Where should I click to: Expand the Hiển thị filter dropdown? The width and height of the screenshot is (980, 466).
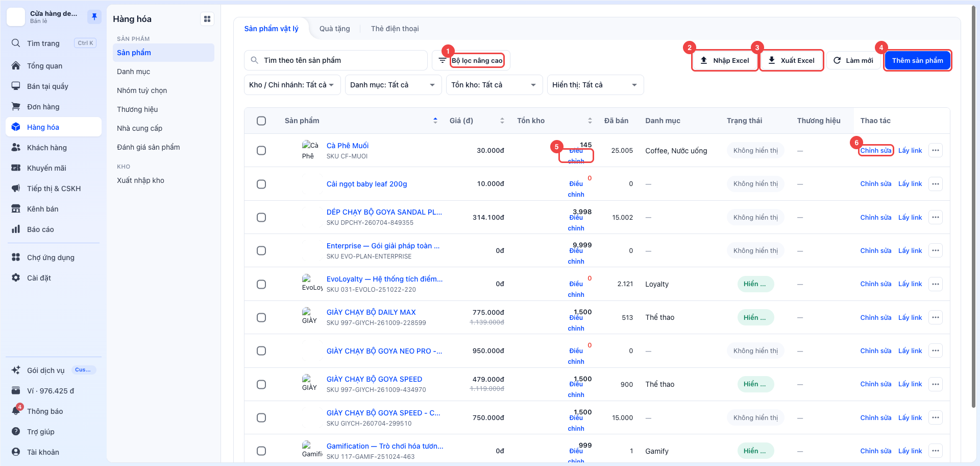tap(595, 85)
